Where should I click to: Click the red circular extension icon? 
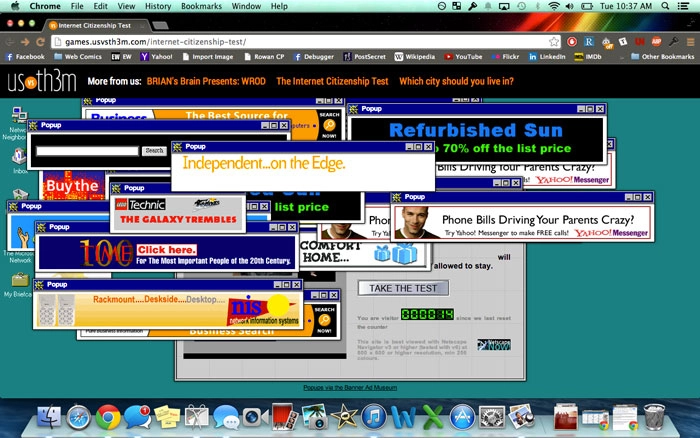coord(571,42)
